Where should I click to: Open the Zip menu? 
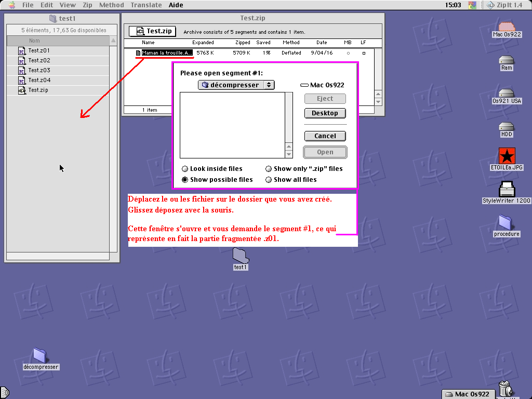click(88, 5)
